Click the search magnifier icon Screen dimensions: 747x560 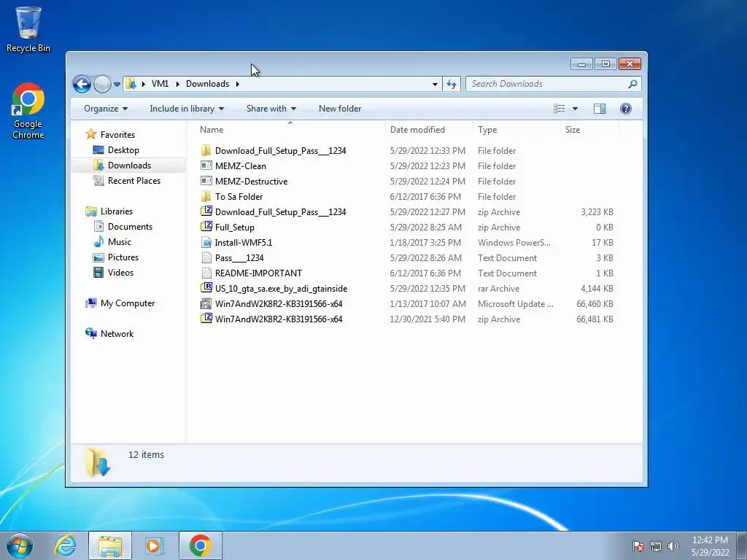pos(632,85)
